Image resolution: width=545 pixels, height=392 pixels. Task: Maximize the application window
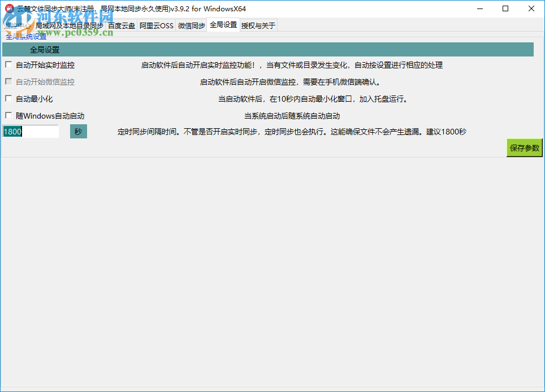[x=505, y=8]
